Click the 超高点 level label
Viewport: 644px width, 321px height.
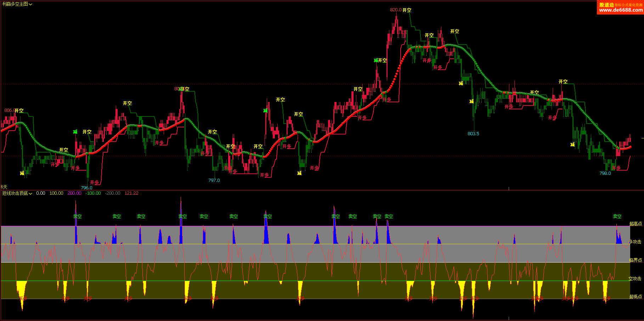tap(635, 224)
